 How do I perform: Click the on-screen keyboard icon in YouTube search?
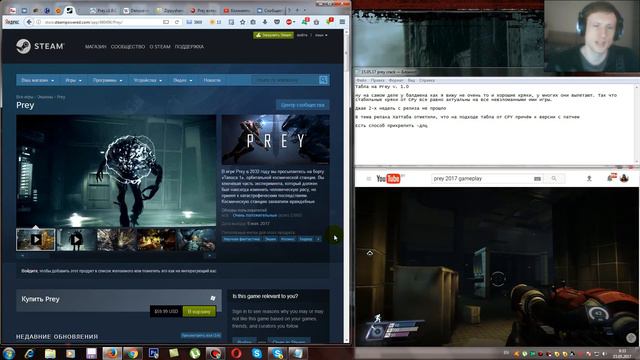(537, 178)
